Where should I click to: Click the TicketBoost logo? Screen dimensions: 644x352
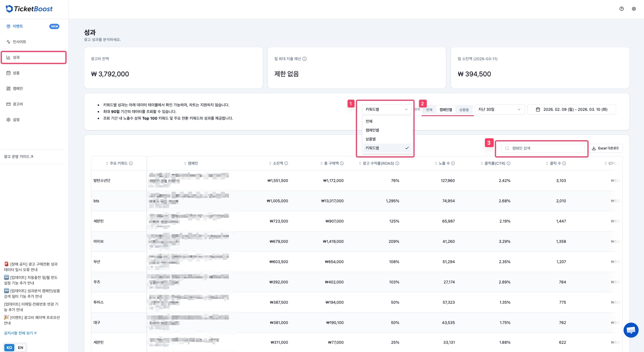(x=29, y=9)
